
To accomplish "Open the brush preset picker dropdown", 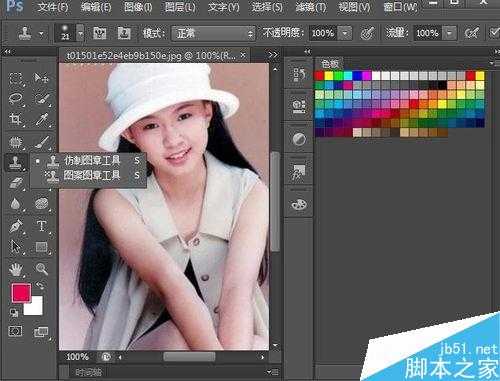I will (81, 34).
